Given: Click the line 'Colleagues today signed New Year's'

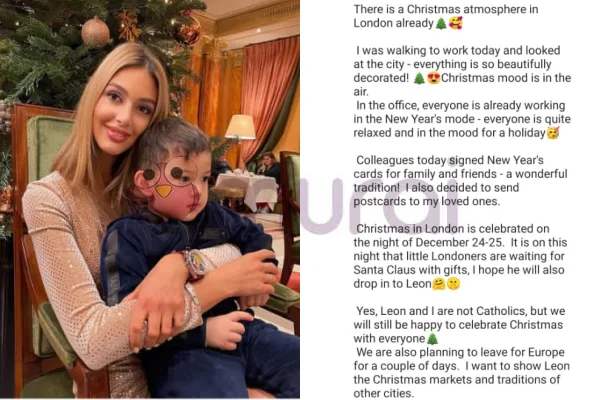Looking at the screenshot, I should [x=450, y=160].
